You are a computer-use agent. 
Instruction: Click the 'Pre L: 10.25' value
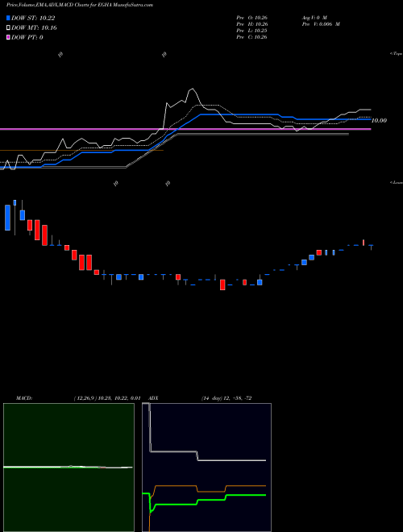(x=251, y=31)
